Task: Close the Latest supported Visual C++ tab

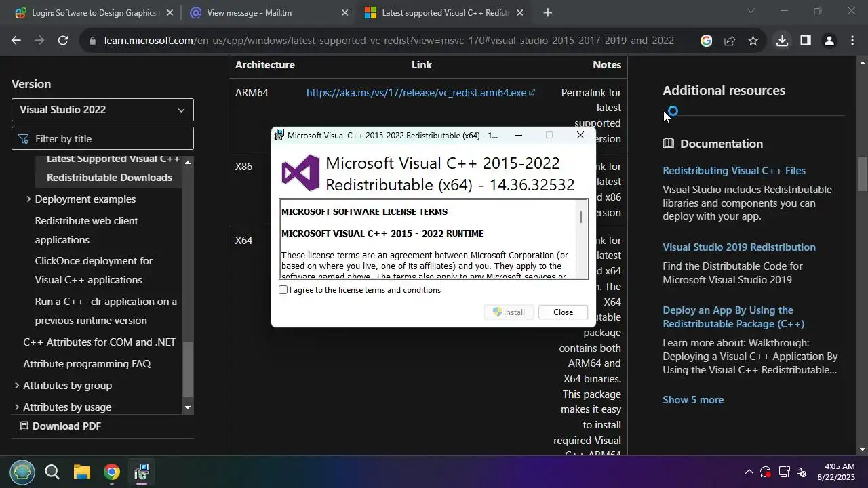Action: (520, 12)
